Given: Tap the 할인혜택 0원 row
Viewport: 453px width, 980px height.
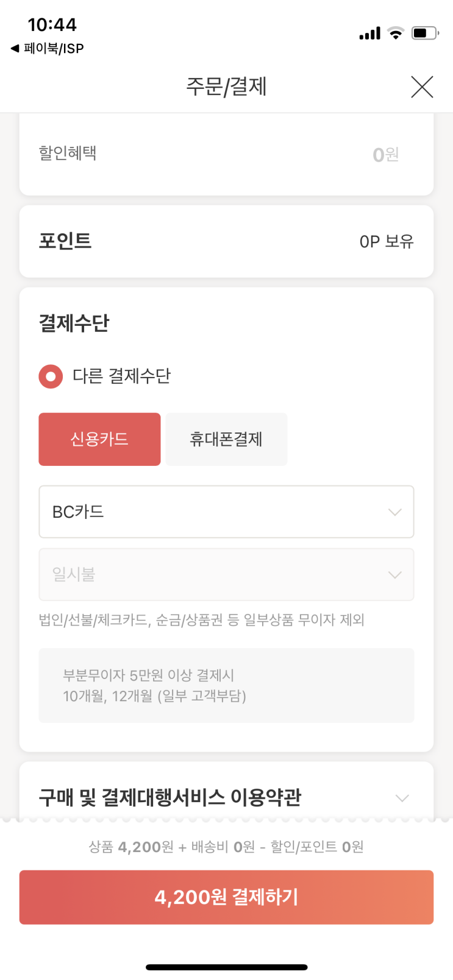Looking at the screenshot, I should click(226, 154).
